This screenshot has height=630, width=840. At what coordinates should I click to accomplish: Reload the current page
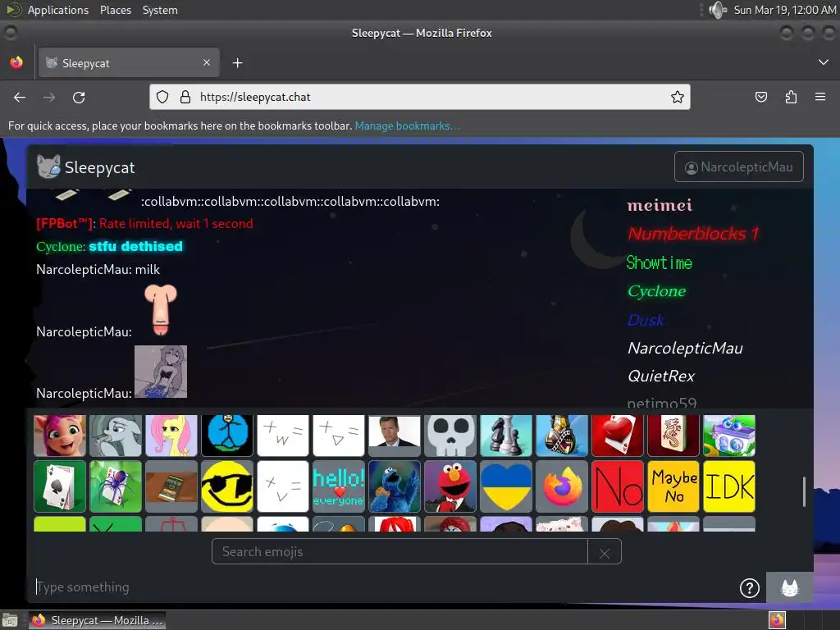[x=79, y=97]
